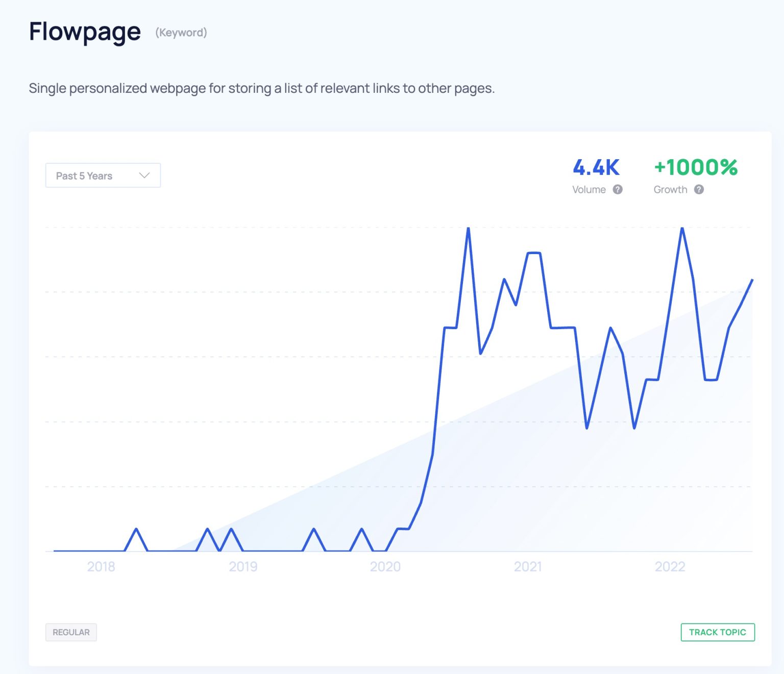Click the topic description text under Flowpage
This screenshot has height=674, width=784.
pyautogui.click(x=262, y=88)
